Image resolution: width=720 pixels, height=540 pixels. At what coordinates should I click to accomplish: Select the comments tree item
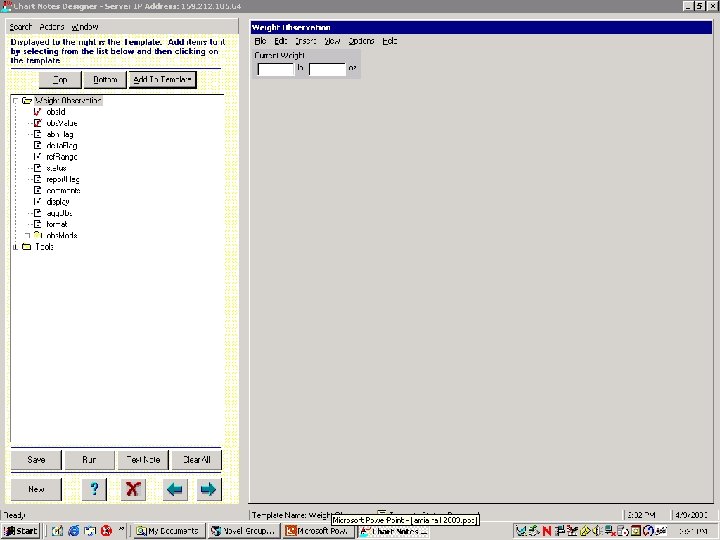click(63, 190)
